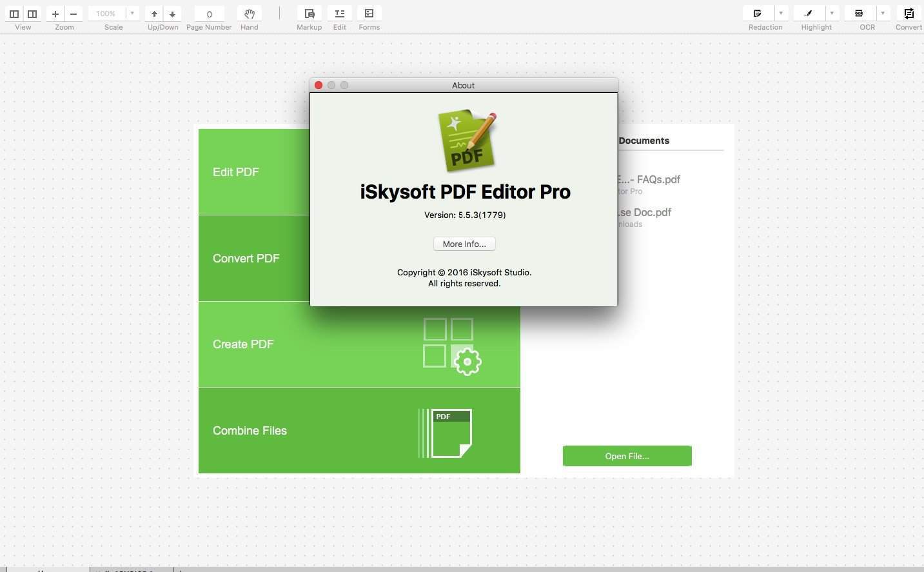Image resolution: width=924 pixels, height=572 pixels.
Task: Click the More Info... button
Action: click(x=464, y=244)
